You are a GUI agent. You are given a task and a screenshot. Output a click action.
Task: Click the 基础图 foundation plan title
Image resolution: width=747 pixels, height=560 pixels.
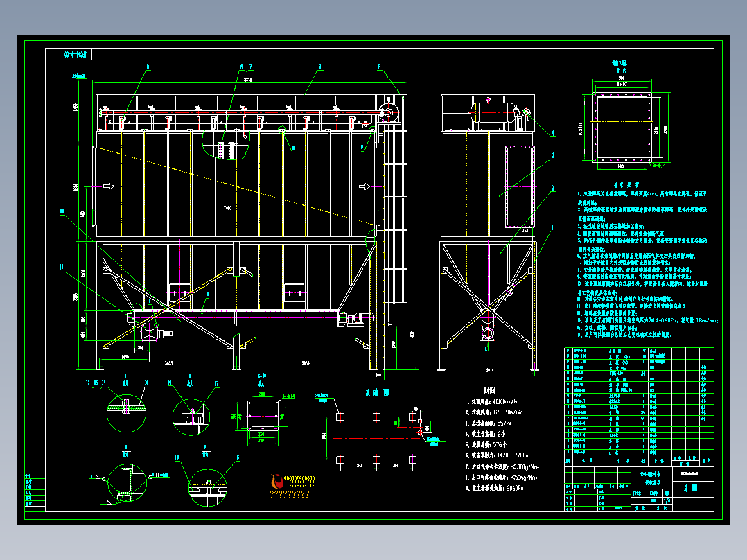coord(377,393)
